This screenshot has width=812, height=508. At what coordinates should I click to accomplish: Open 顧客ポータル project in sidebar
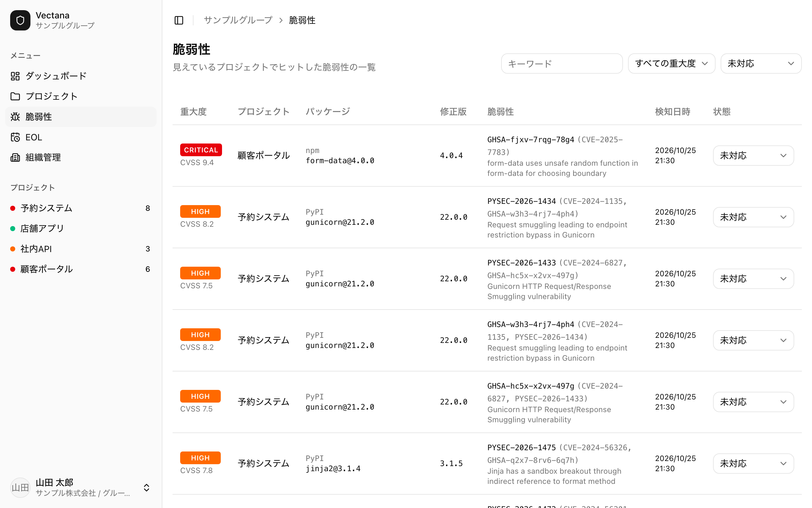(81, 269)
